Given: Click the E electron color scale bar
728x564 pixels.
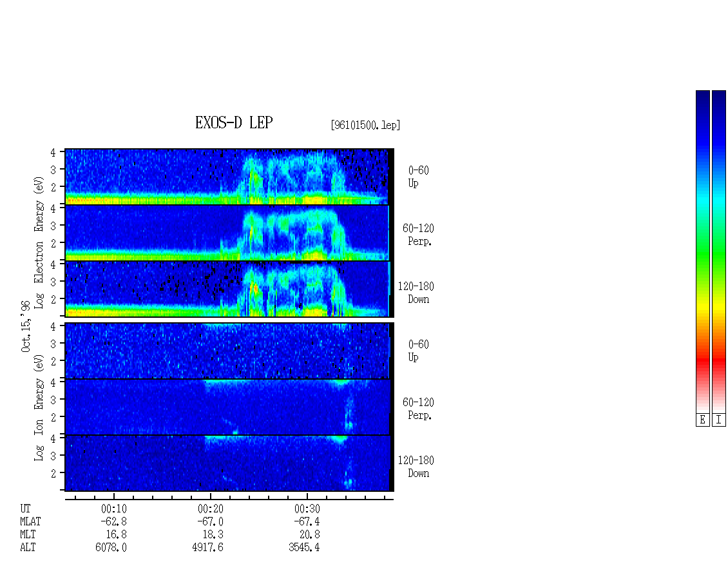Looking at the screenshot, I should coord(702,251).
